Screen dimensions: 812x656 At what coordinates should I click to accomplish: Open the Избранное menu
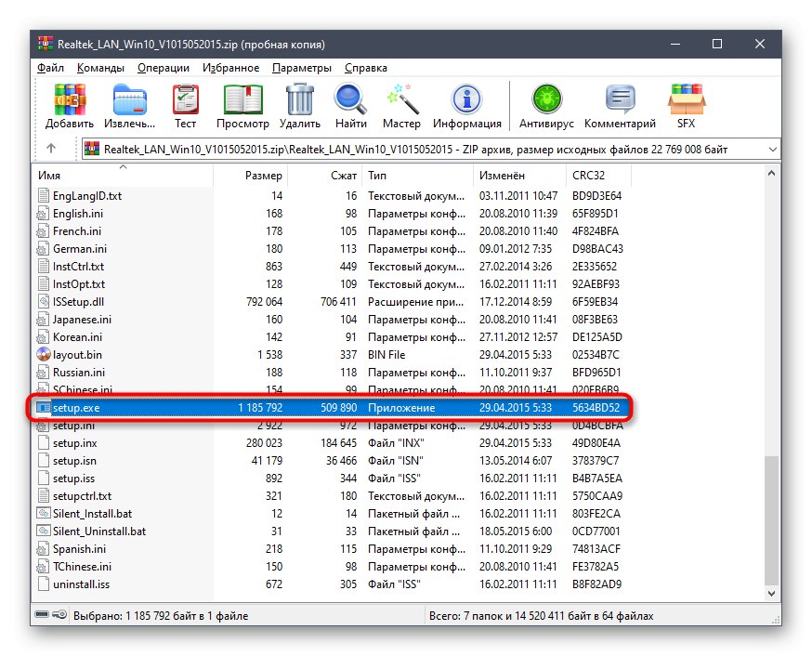point(231,68)
